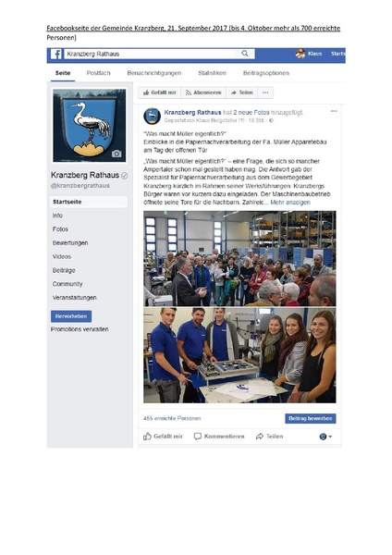Open the 455 erreichte Personen link

point(172,418)
